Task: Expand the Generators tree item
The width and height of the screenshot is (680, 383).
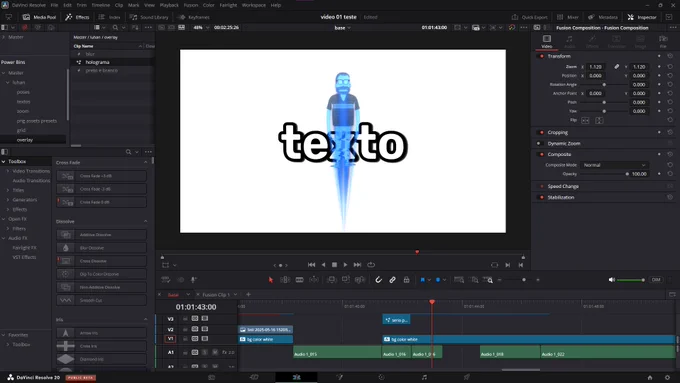Action: [8, 200]
